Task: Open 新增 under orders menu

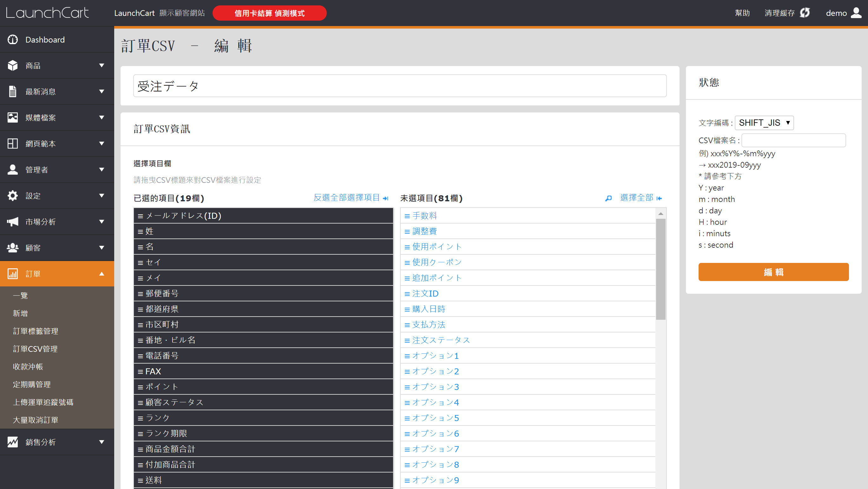Action: tap(20, 313)
